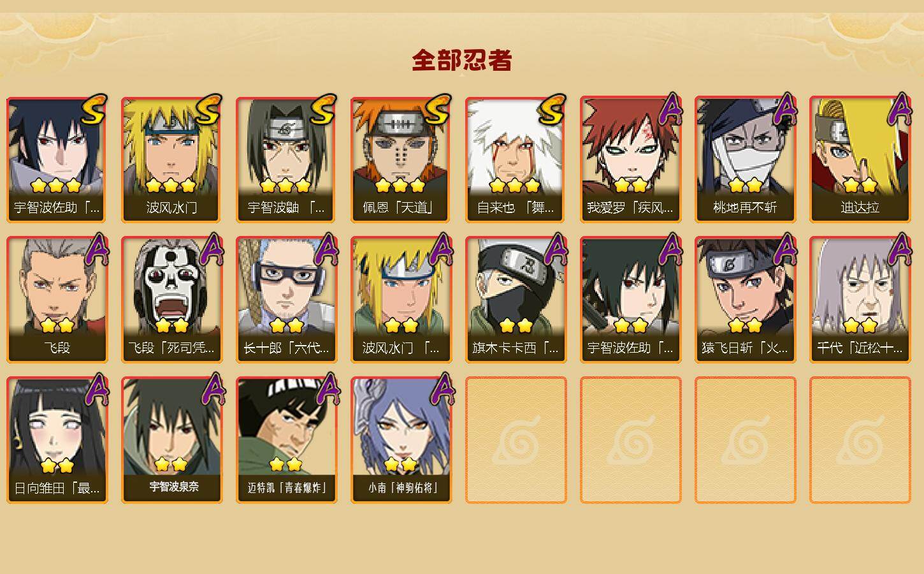
Task: Open the S-rank 波风水门 card
Action: [171, 159]
